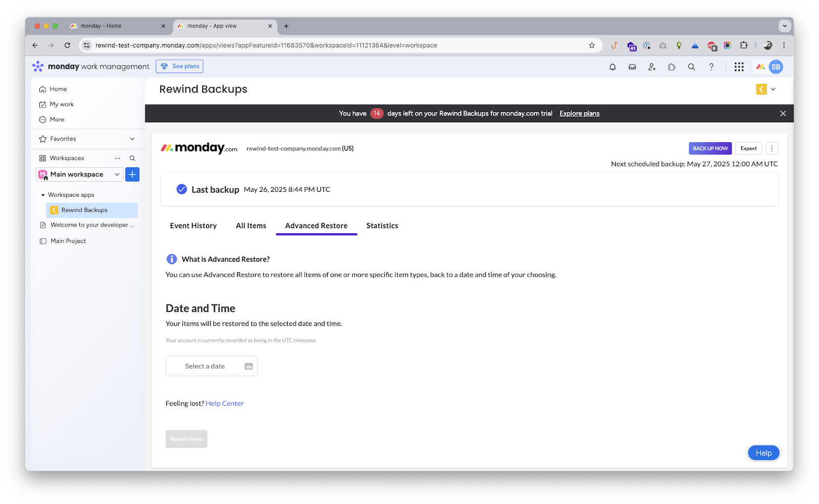Expand the Favorites section

[x=132, y=139]
